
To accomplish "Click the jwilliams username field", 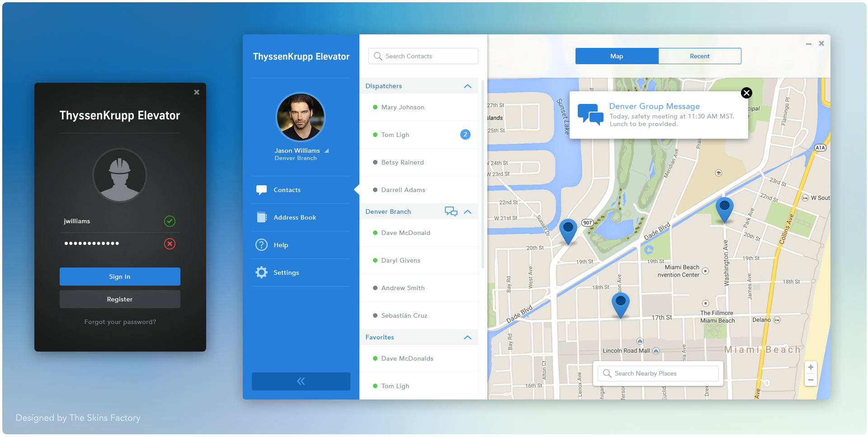I will [x=120, y=221].
